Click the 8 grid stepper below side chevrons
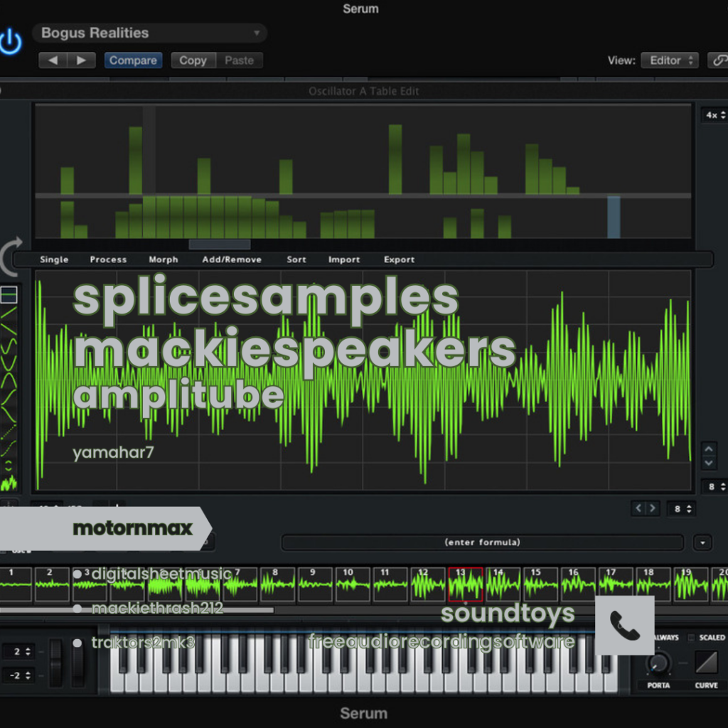The image size is (728, 728). [715, 486]
